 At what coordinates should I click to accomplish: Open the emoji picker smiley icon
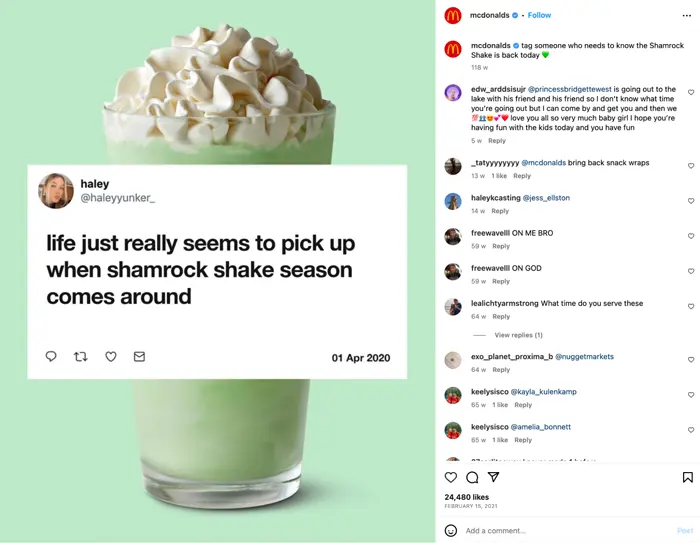tap(451, 530)
